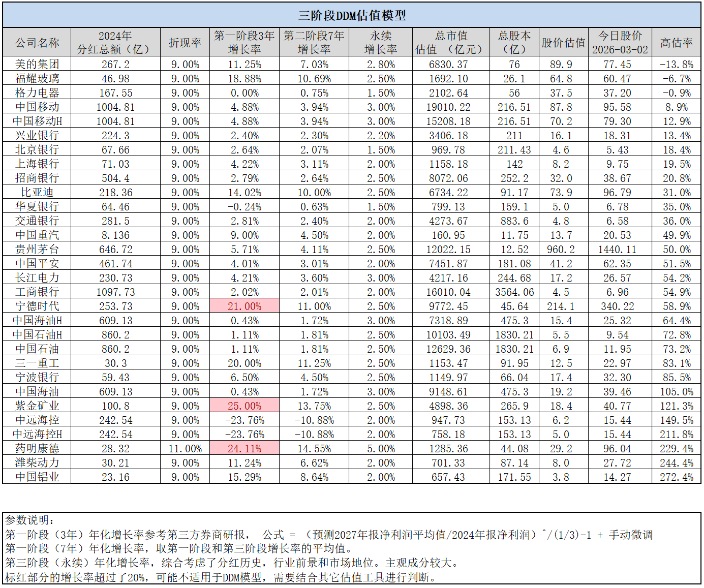The height and width of the screenshot is (588, 704).
Task: Click the 格力电器 row label
Action: tap(37, 92)
